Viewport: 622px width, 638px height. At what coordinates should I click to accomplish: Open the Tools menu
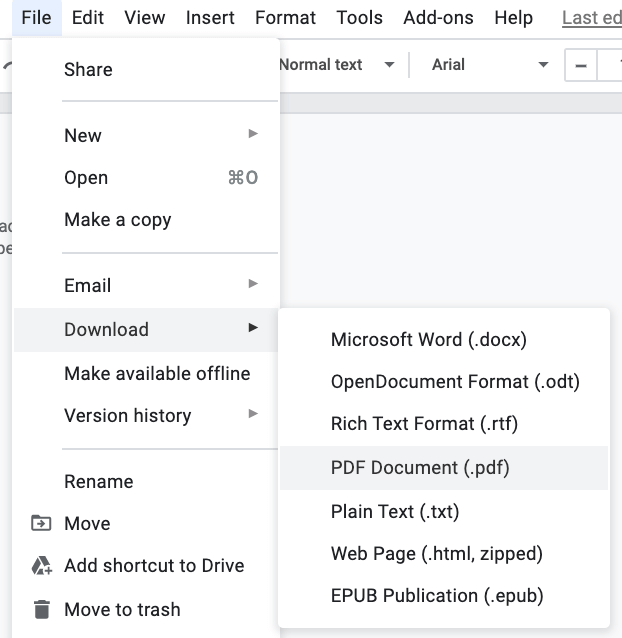coord(360,18)
